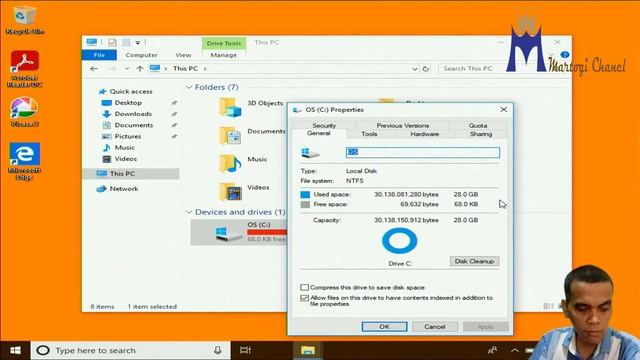
Task: Enable Compress this drive checkbox
Action: [x=304, y=287]
